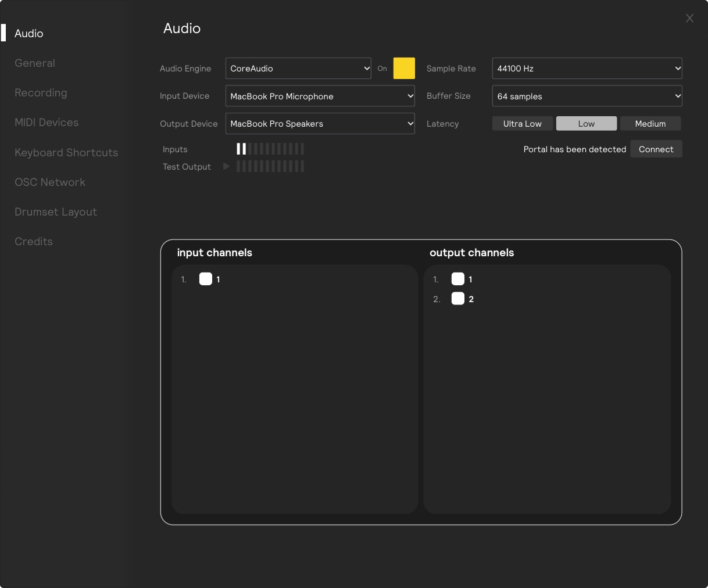
Task: Click the 'Sample Rate' label
Action: coord(451,69)
